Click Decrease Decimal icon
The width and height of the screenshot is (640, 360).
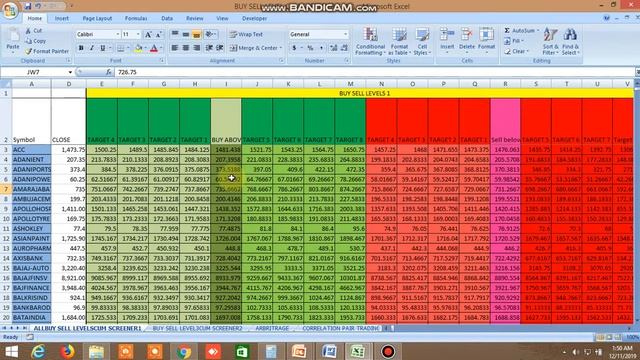point(344,48)
